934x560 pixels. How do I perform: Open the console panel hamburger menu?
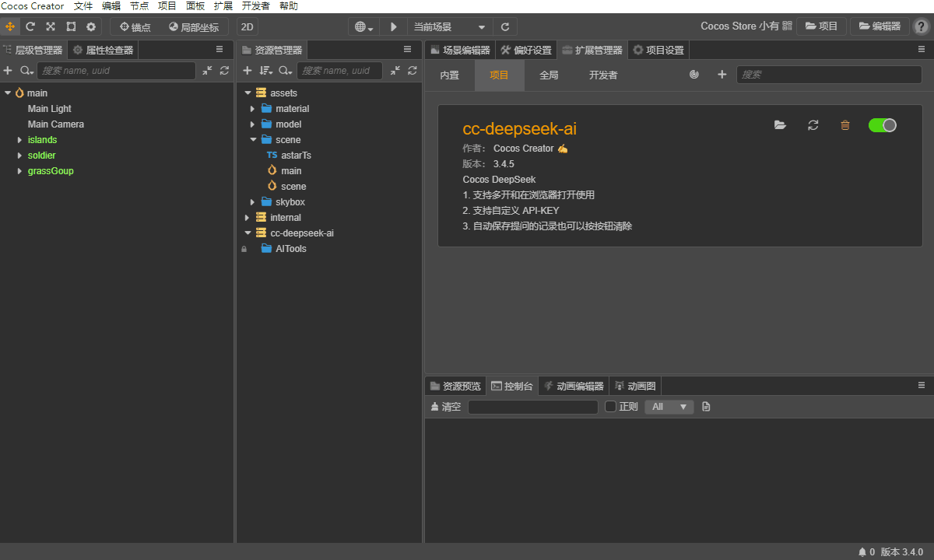click(x=922, y=385)
